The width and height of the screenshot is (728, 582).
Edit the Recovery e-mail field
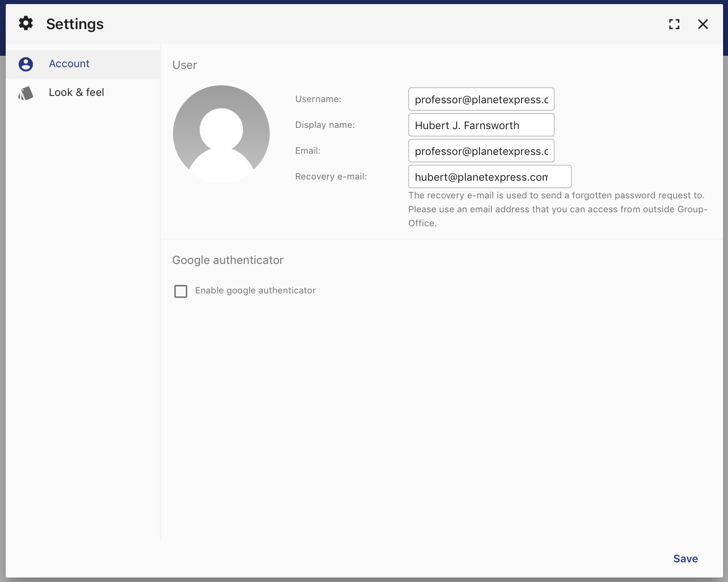[x=490, y=177]
